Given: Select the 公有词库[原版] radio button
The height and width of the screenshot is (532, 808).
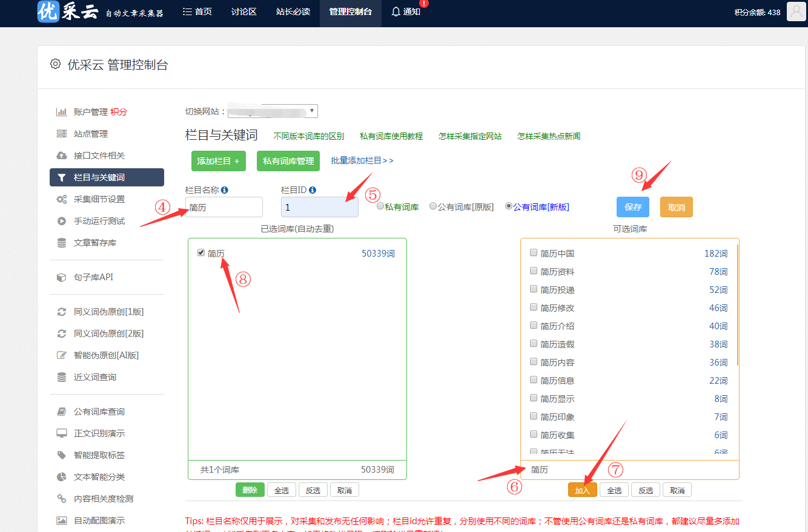Looking at the screenshot, I should (433, 206).
